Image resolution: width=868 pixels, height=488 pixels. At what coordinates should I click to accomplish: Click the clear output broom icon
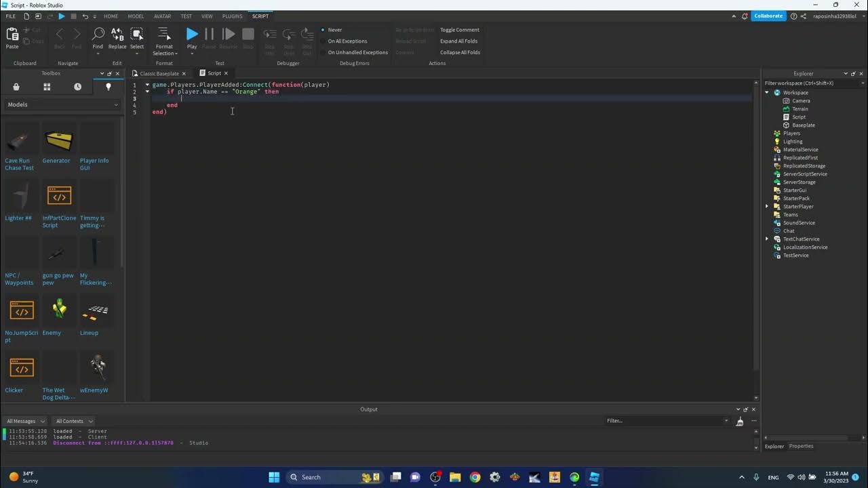740,422
